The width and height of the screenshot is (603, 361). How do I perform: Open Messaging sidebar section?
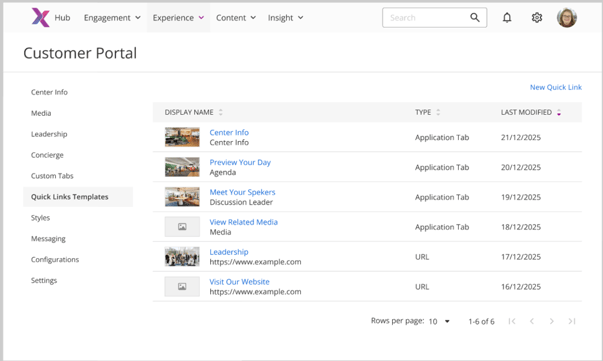tap(48, 239)
